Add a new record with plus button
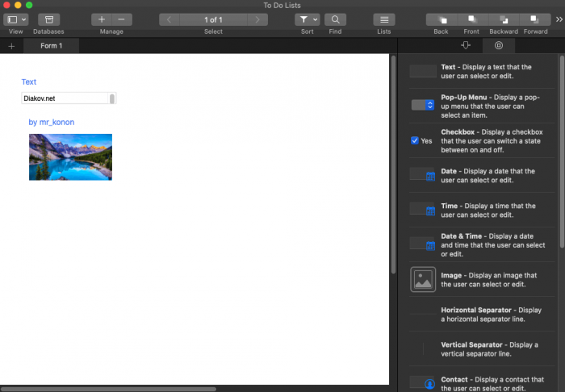 [102, 19]
